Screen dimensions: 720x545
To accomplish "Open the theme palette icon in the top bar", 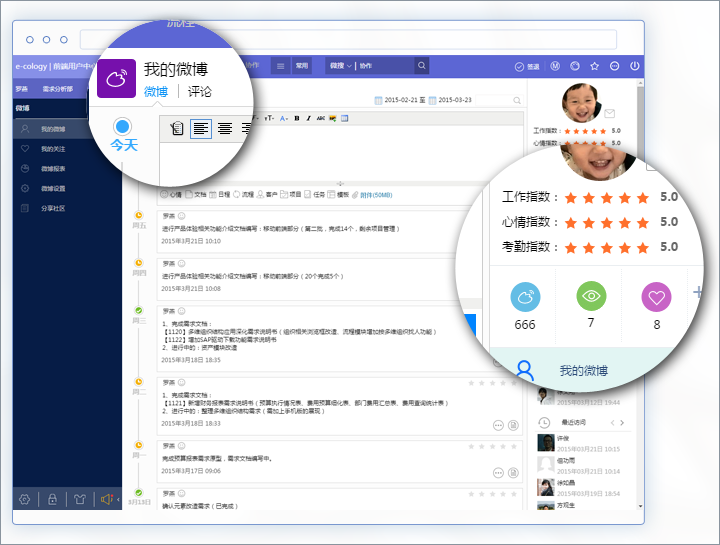I will [575, 66].
